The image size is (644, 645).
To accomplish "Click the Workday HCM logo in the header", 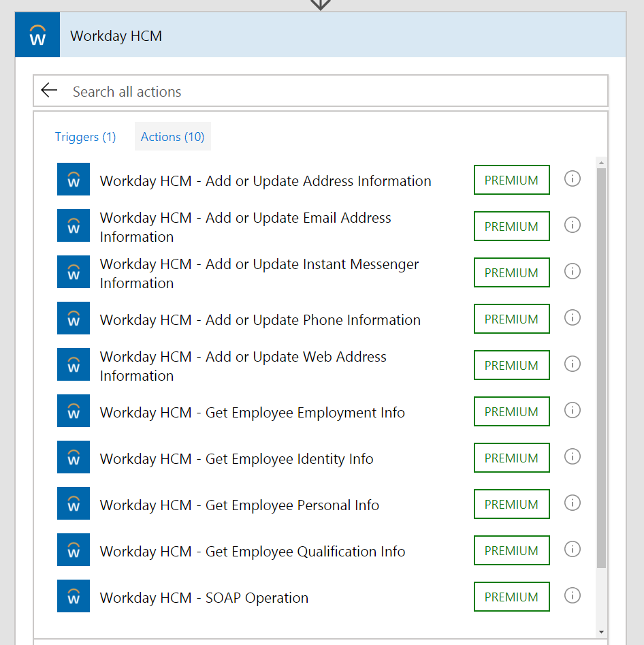I will (37, 35).
